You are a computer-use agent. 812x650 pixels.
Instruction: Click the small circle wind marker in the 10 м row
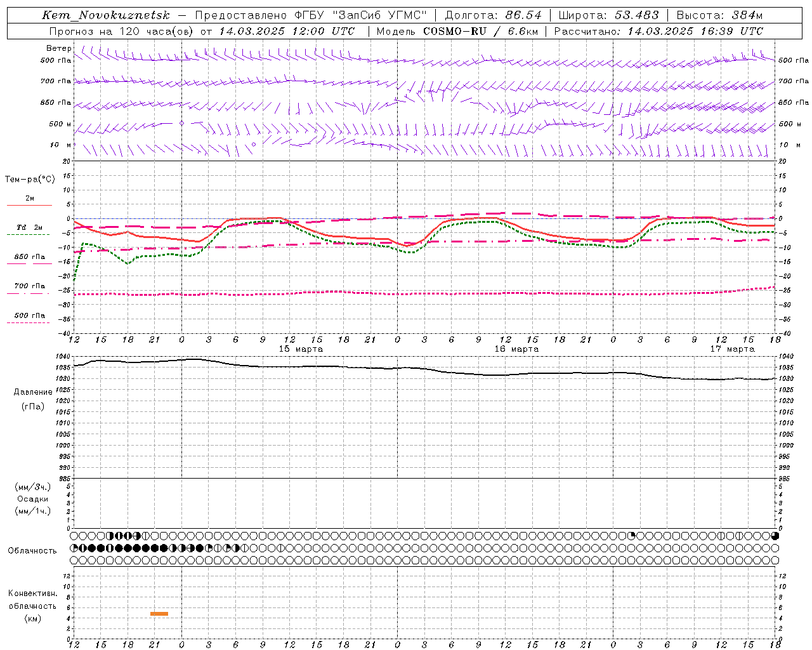coord(254,144)
